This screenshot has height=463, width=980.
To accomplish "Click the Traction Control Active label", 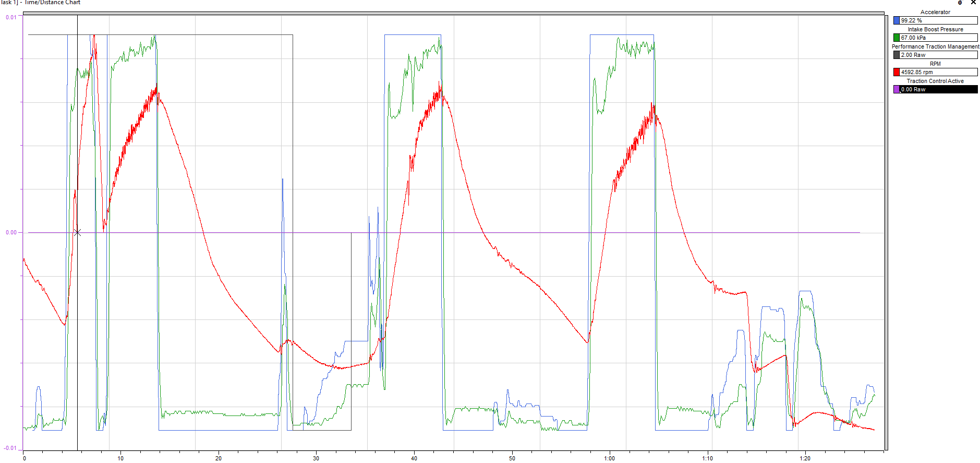I will coord(935,81).
